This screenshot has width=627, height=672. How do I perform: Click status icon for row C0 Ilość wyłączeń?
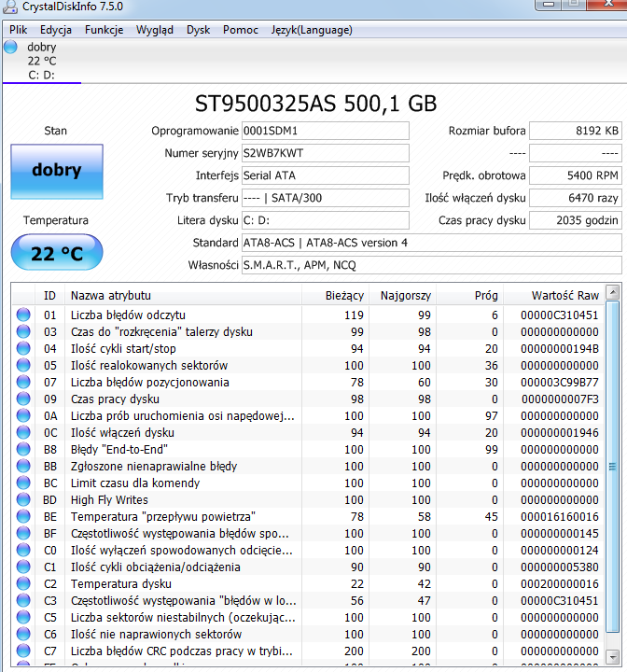23,550
